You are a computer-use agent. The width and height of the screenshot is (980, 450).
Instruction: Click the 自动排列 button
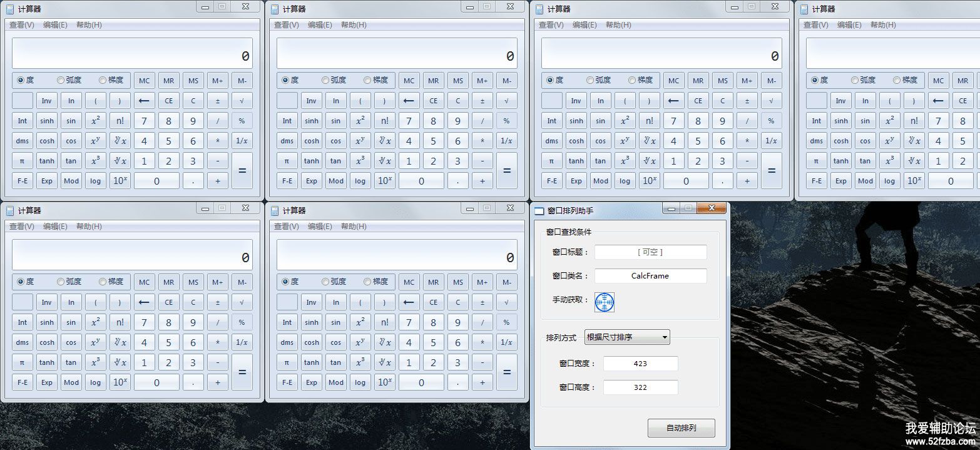(x=681, y=428)
